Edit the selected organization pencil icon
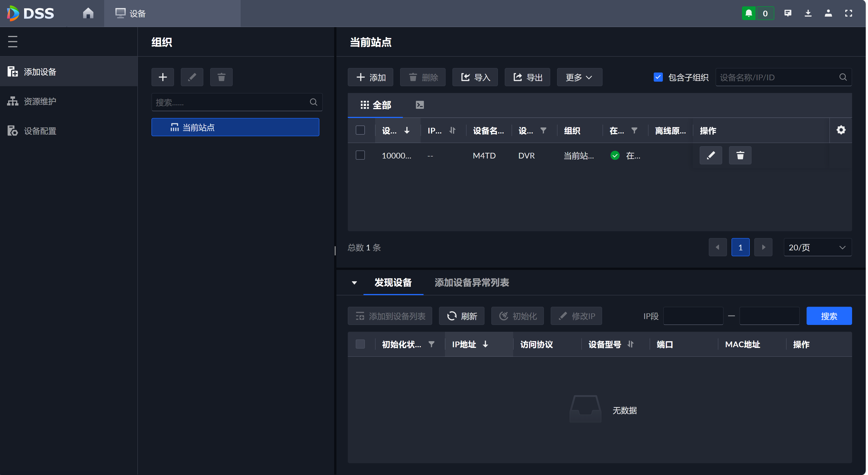This screenshot has height=475, width=868. point(192,77)
